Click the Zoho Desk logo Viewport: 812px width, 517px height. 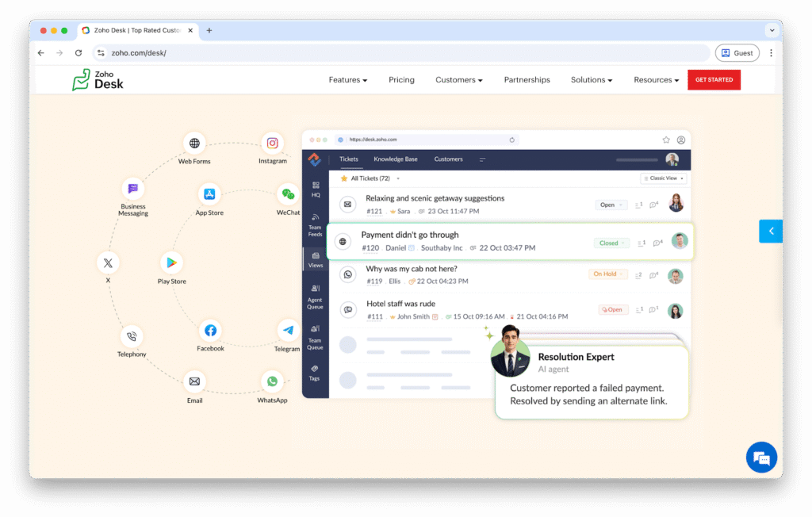pos(98,79)
